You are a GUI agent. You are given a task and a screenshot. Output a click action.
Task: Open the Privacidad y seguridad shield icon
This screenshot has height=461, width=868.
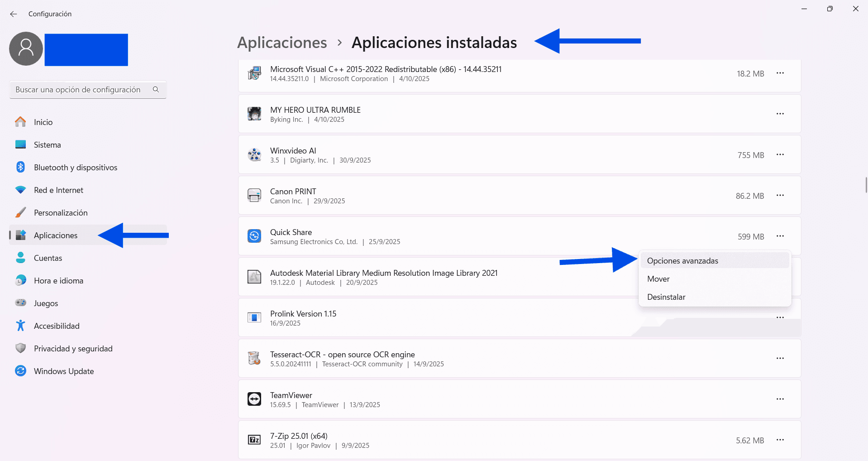[20, 348]
